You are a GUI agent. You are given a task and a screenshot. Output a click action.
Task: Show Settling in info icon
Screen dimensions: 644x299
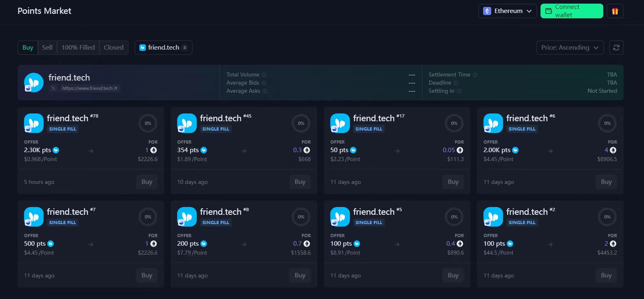pos(459,91)
